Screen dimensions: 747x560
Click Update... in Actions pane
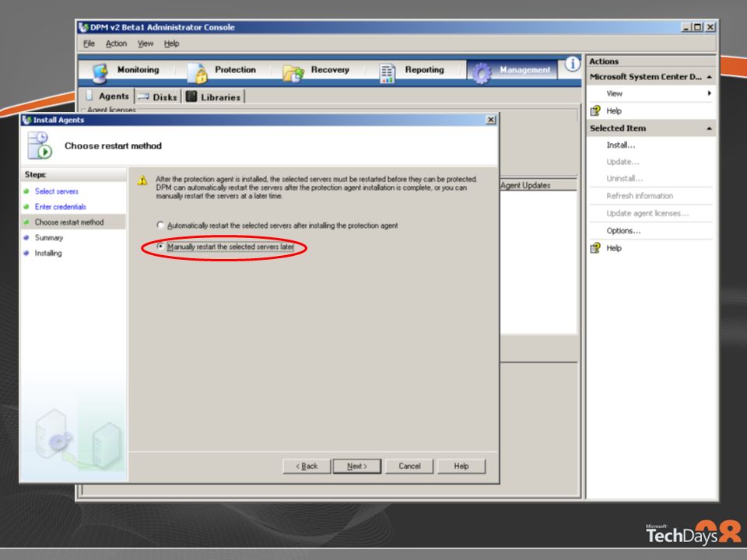coord(622,162)
